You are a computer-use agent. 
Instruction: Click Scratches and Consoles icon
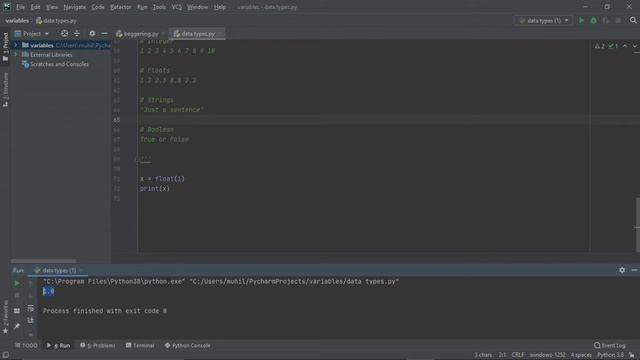coord(25,64)
